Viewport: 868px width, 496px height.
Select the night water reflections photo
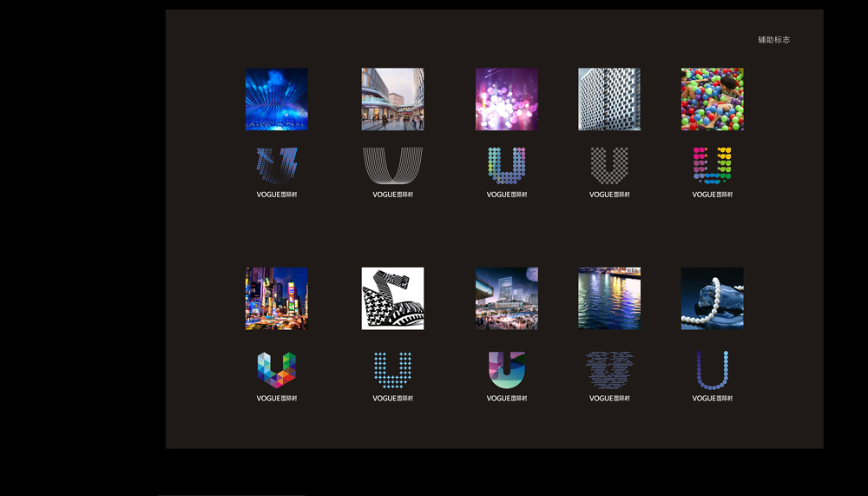click(609, 298)
